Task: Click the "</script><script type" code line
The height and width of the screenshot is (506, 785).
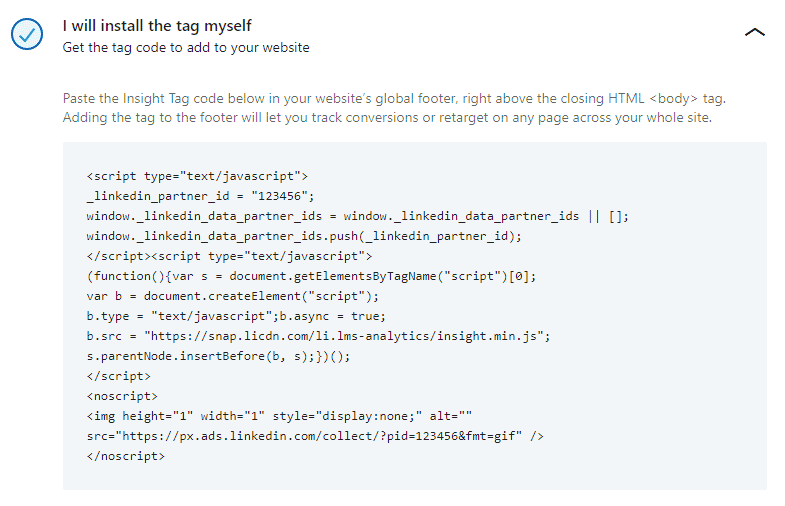Action: pos(229,256)
